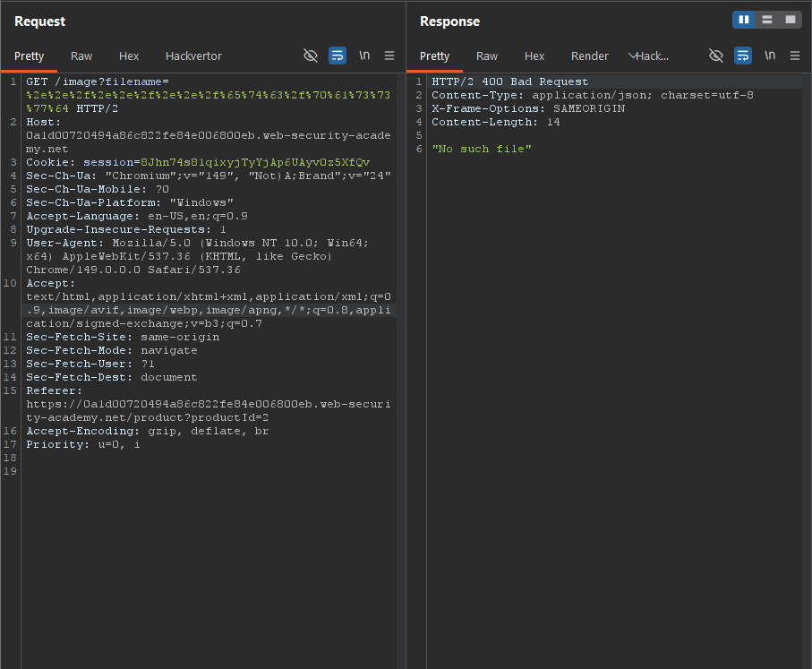
Task: Click the "No such file" response body
Action: (482, 149)
